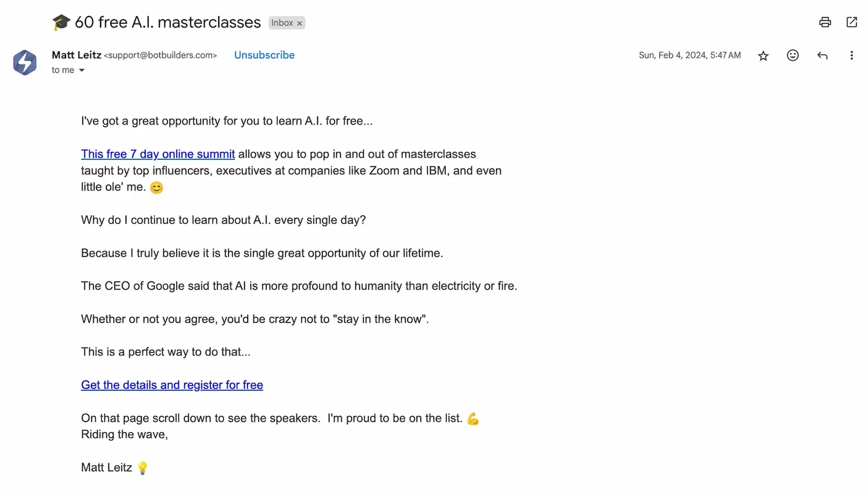
Task: Star this message from Matt Leitz
Action: 763,55
